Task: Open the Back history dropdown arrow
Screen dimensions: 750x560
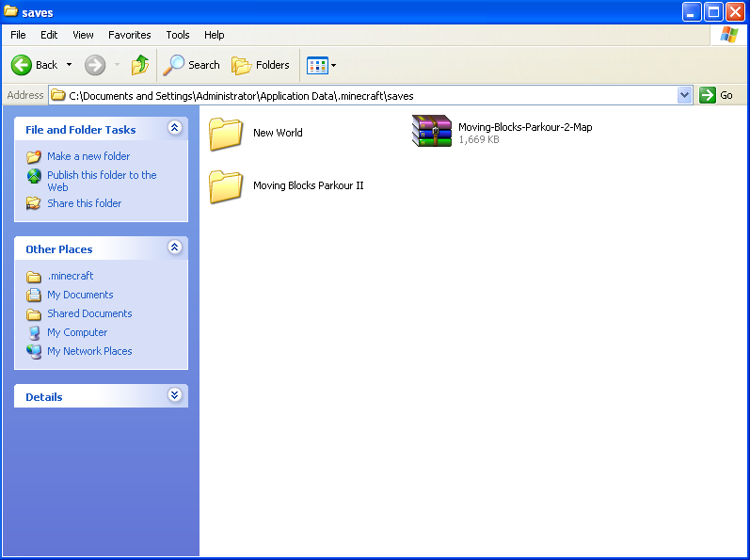Action: tap(69, 65)
